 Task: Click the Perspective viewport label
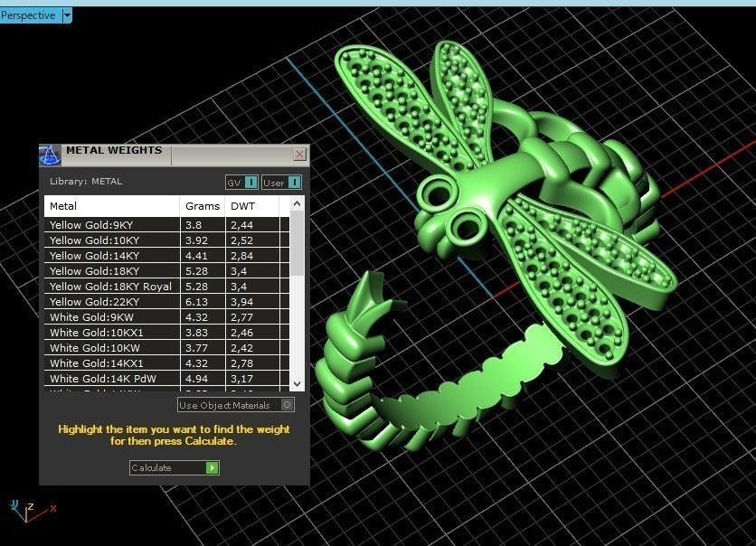coord(28,15)
